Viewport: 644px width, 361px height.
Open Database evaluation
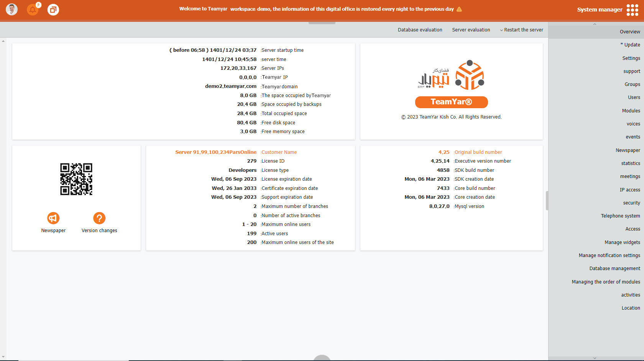(420, 30)
